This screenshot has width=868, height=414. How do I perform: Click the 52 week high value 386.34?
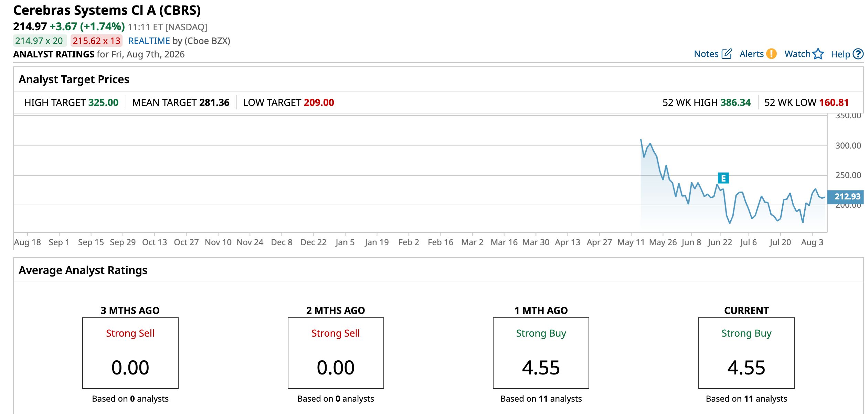point(735,102)
